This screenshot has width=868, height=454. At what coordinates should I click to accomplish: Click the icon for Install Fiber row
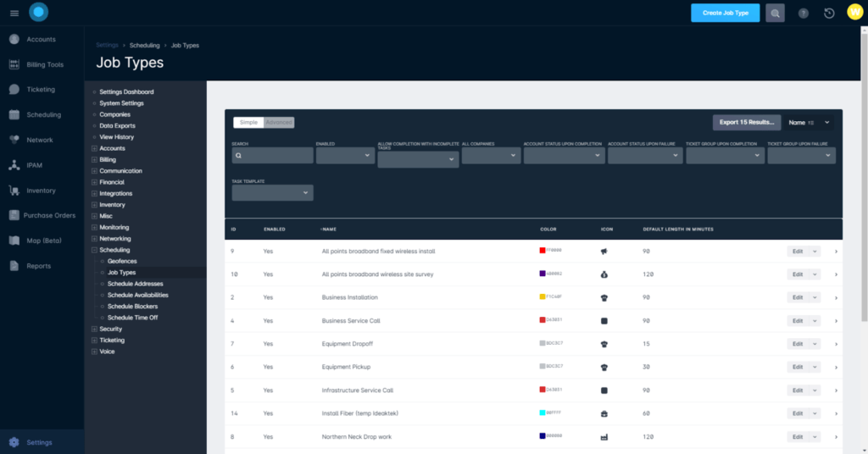pos(604,413)
